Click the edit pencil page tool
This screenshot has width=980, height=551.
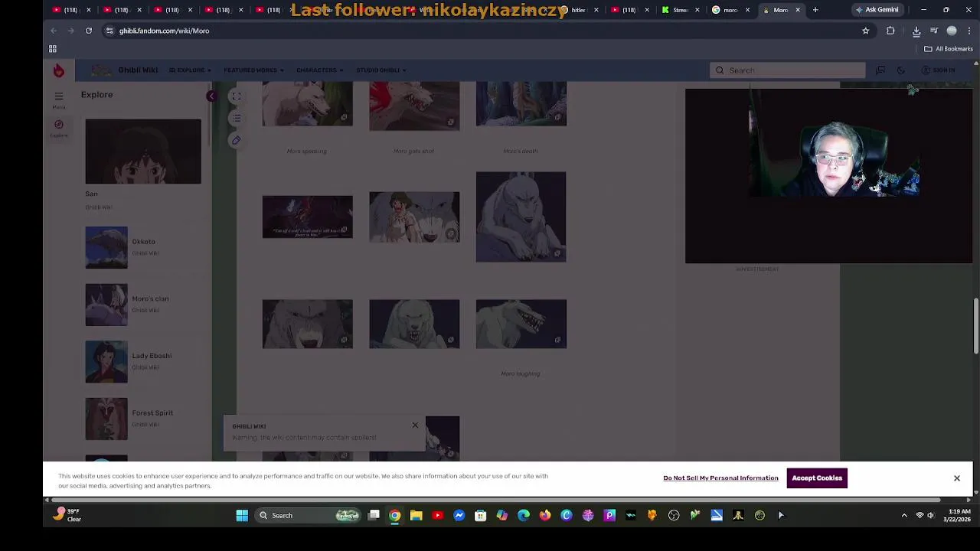pyautogui.click(x=237, y=140)
